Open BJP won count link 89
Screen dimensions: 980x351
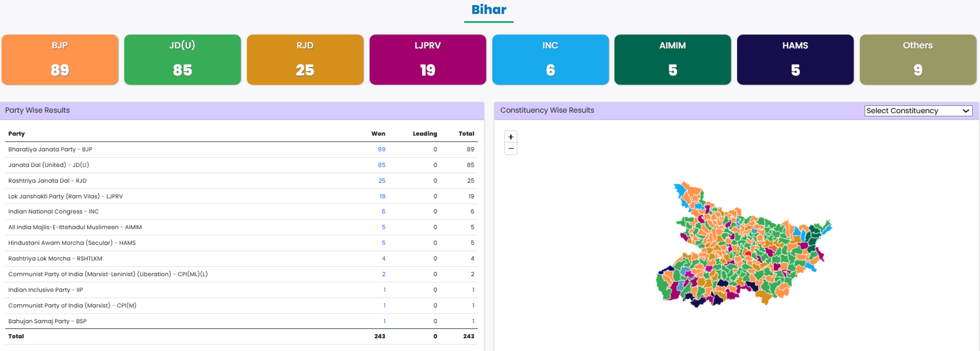pos(381,149)
